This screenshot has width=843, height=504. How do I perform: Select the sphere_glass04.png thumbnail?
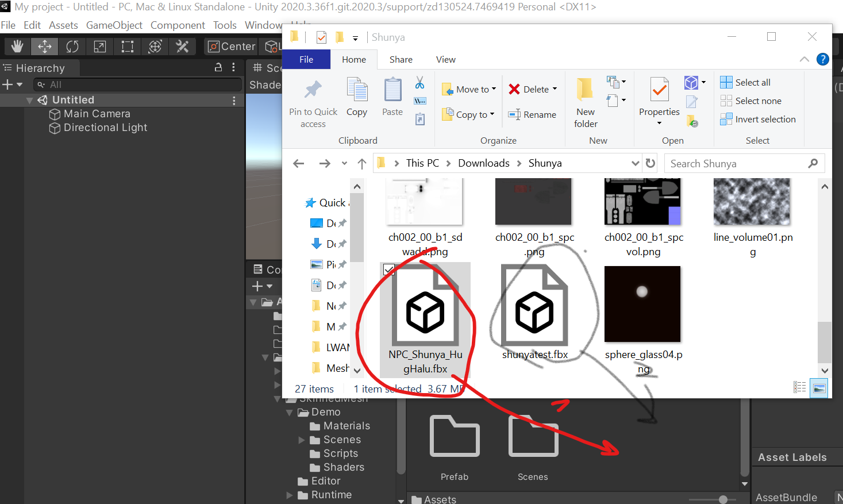(642, 304)
